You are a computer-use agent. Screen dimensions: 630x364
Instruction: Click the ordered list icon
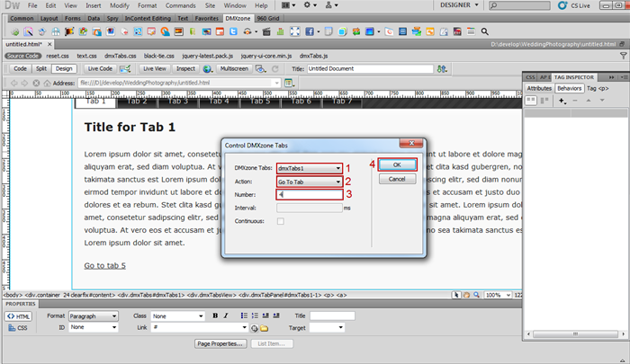click(x=255, y=315)
